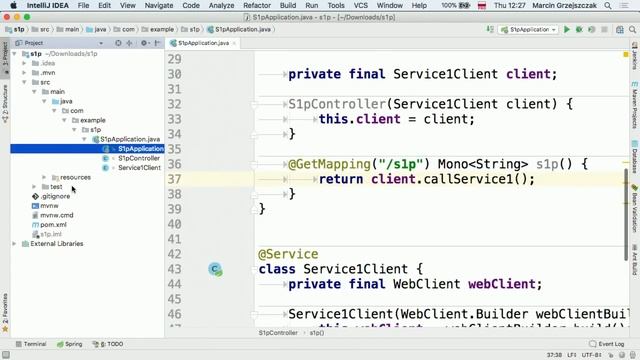Open the Navigate menu

click(159, 6)
